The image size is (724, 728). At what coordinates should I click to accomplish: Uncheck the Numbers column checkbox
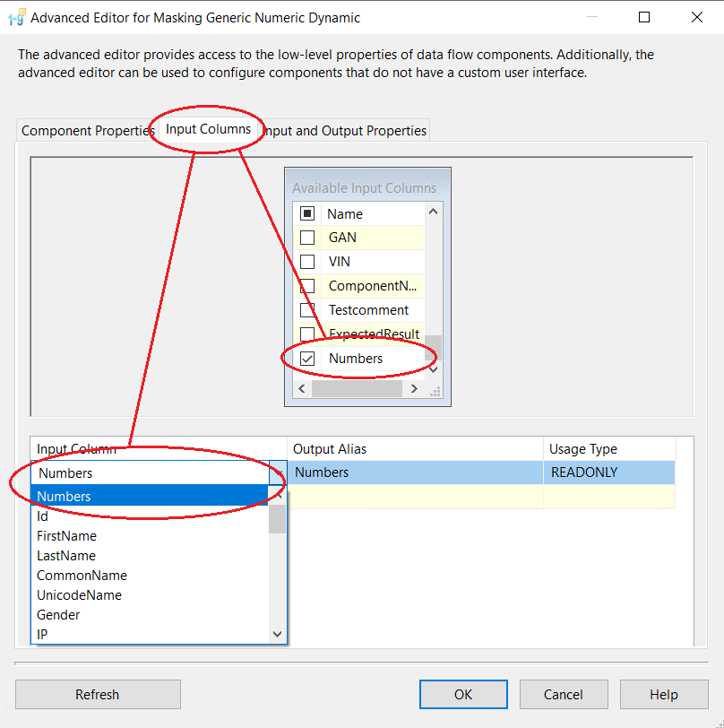[x=307, y=359]
